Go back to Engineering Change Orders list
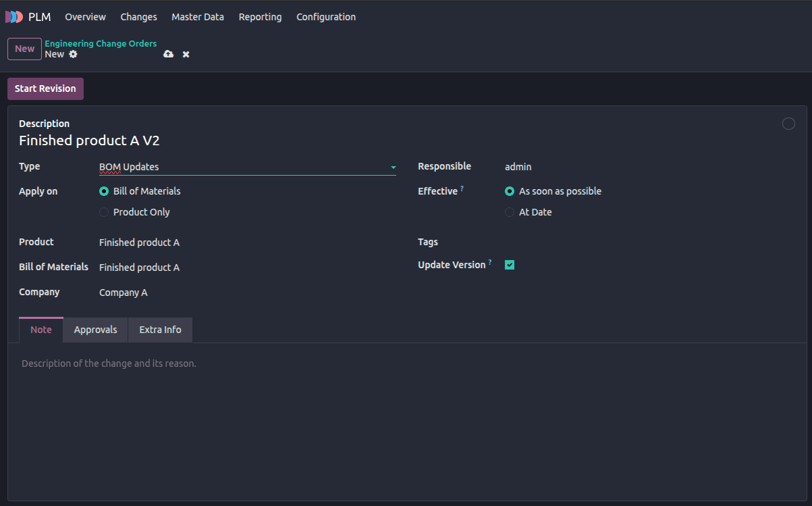Screen dimensions: 812x506 101,43
